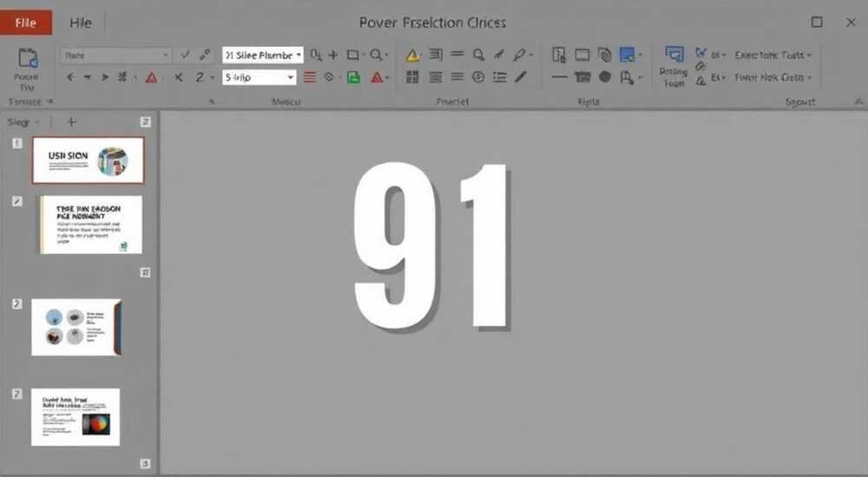Click the plus icon right of Slide Plumbe
Screen dimensions: 868x477
333,55
